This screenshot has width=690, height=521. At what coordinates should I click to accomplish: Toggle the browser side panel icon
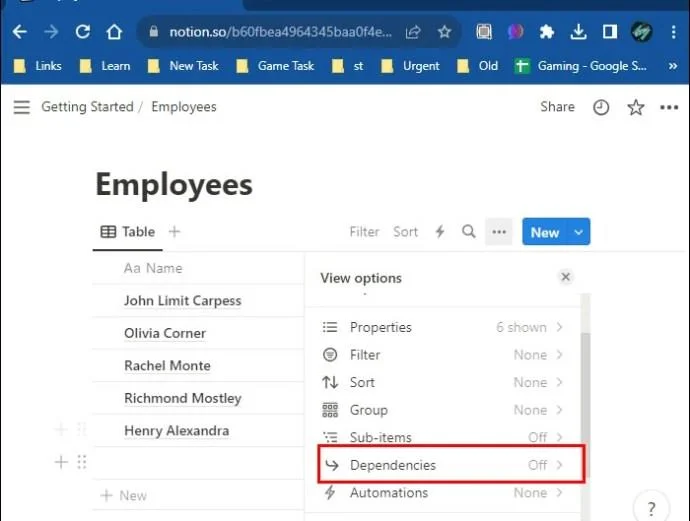(x=609, y=32)
